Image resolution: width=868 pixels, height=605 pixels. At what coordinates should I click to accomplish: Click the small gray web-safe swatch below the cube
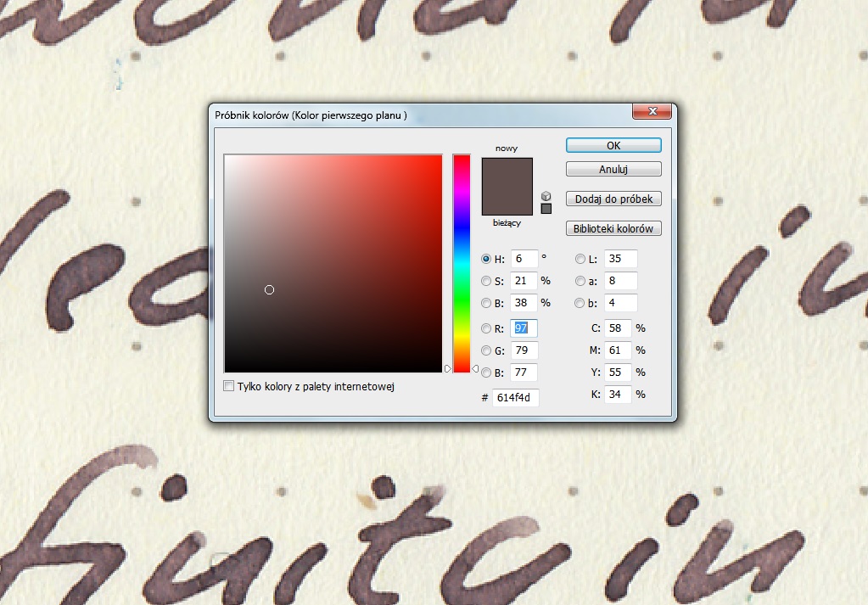pyautogui.click(x=546, y=207)
